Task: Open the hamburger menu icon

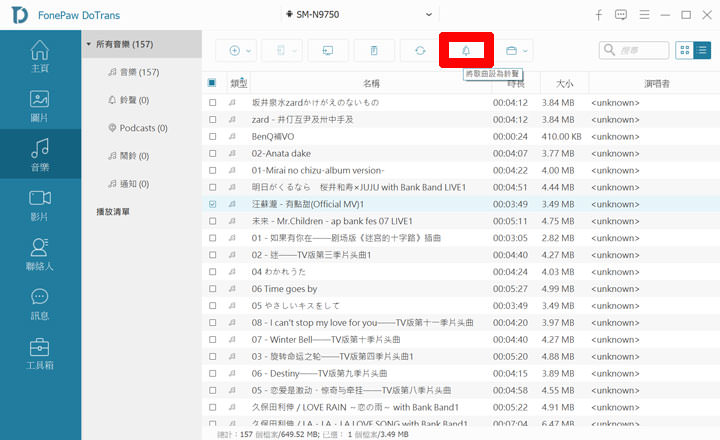Action: 644,15
